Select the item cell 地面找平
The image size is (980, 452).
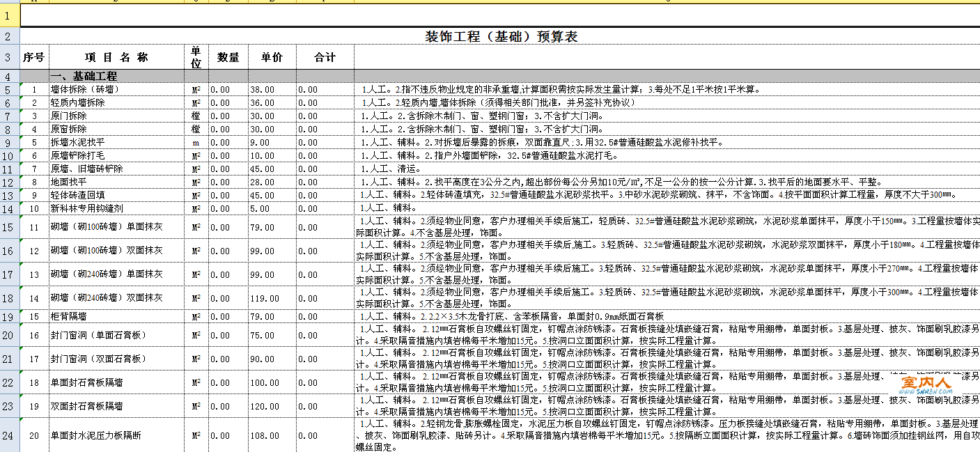(x=116, y=182)
